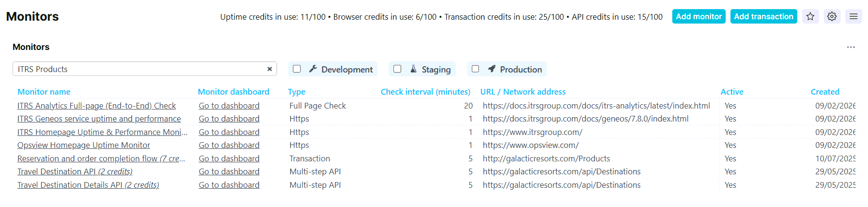Open ITRS Geneos service uptime monitor
This screenshot has width=868, height=207.
click(x=99, y=119)
